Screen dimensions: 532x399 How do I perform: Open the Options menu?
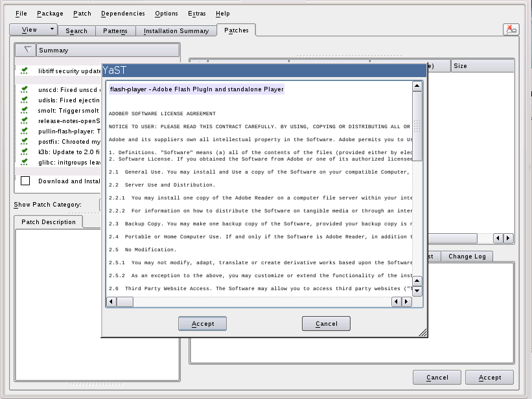pos(167,14)
